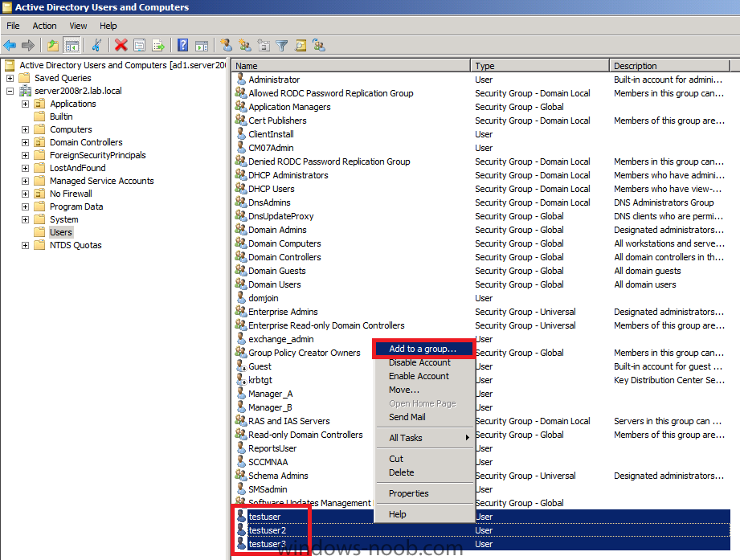Expand the ForeignSecurityPrincipals node
Screen dimensions: 740x560
(26, 155)
